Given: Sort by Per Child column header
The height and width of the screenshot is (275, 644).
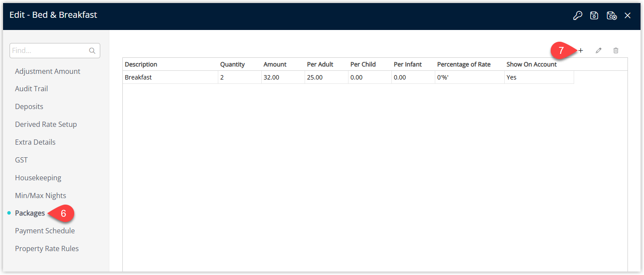Looking at the screenshot, I should point(370,64).
